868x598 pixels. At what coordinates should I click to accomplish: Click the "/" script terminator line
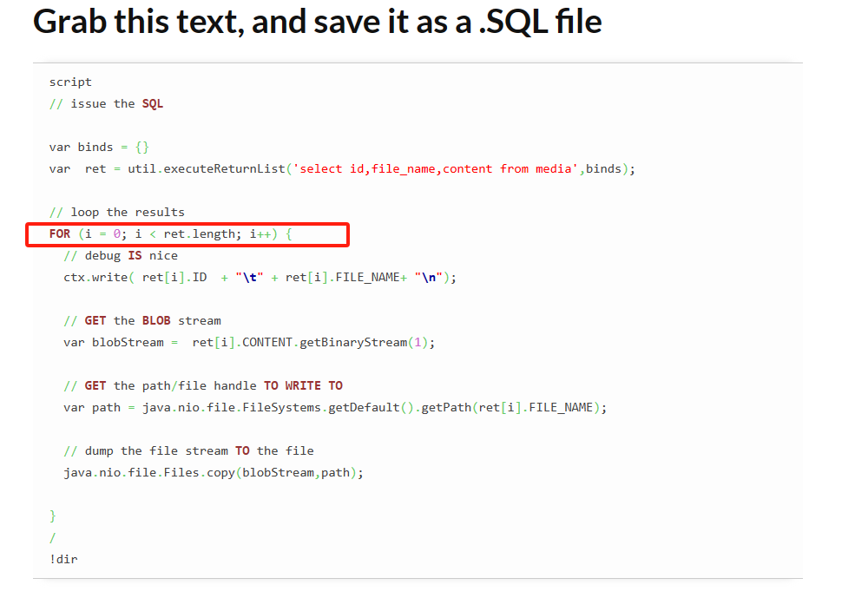(x=53, y=537)
